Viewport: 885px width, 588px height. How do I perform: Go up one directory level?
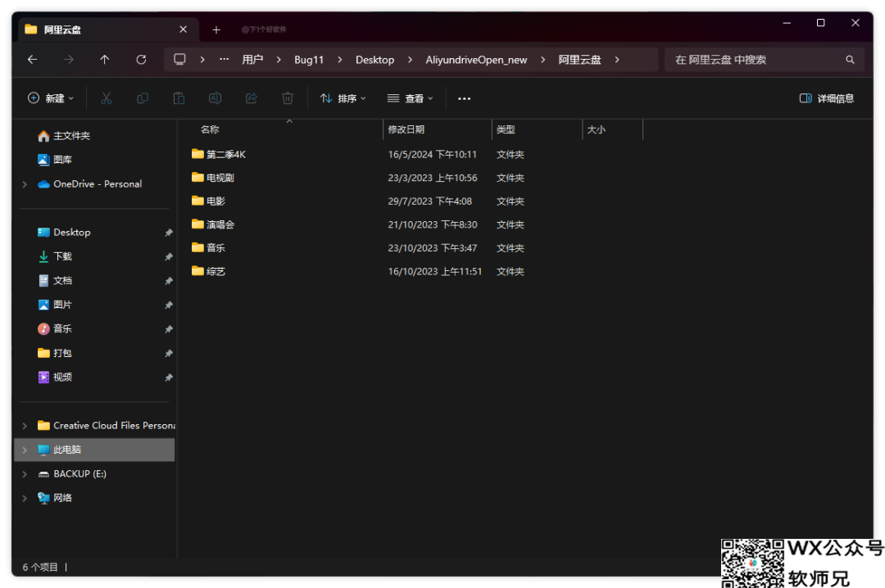pyautogui.click(x=105, y=60)
